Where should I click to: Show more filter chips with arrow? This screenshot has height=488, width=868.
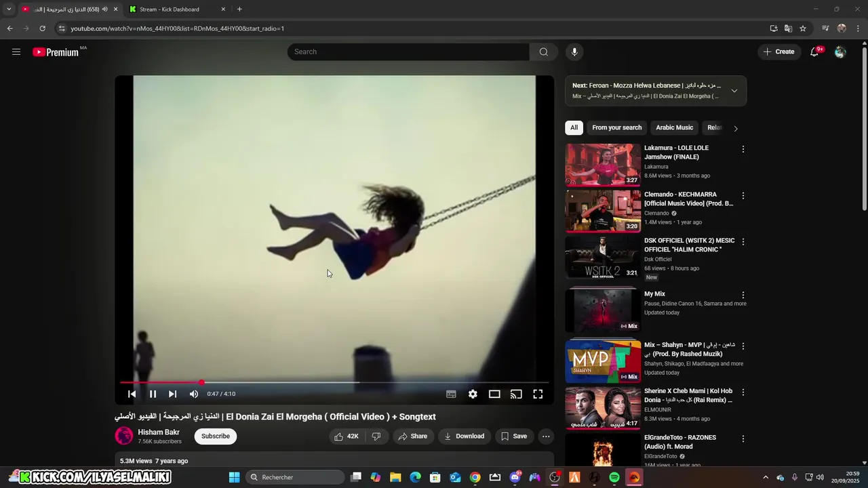click(x=736, y=128)
